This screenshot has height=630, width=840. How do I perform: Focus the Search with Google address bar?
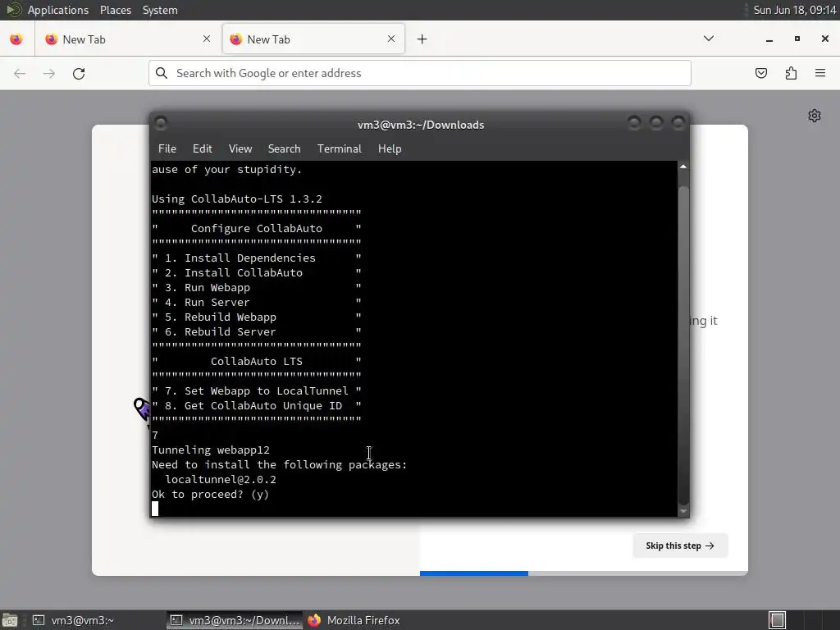420,73
